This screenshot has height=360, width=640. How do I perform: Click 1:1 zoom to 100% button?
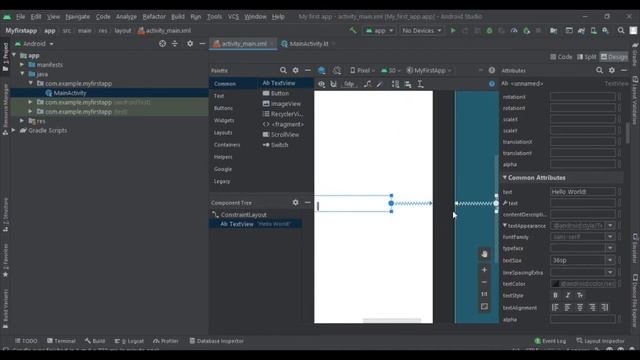[x=484, y=294]
